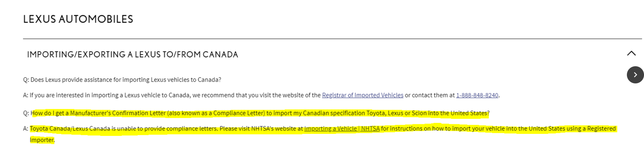Click the 'Q:' label before highlighted question

point(26,113)
